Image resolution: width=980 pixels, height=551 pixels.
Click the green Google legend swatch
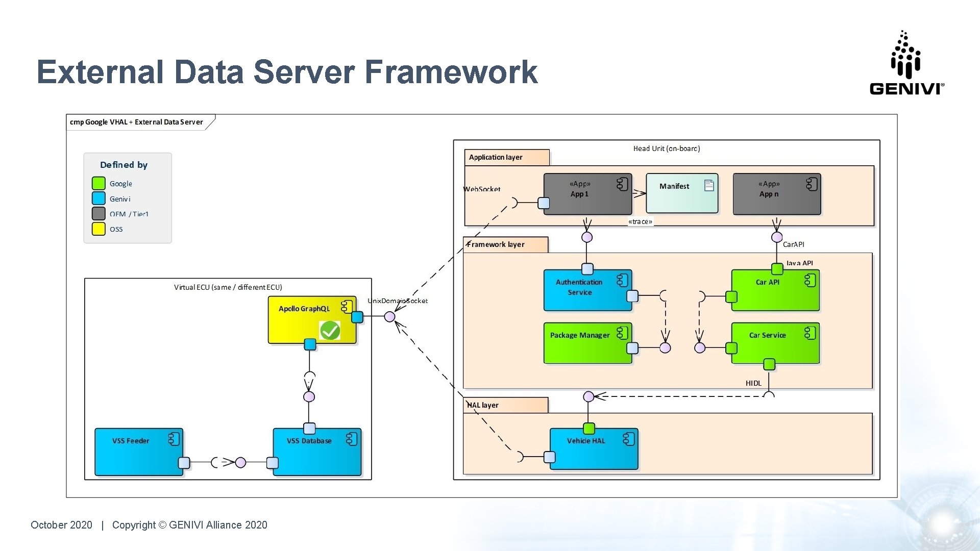(99, 183)
